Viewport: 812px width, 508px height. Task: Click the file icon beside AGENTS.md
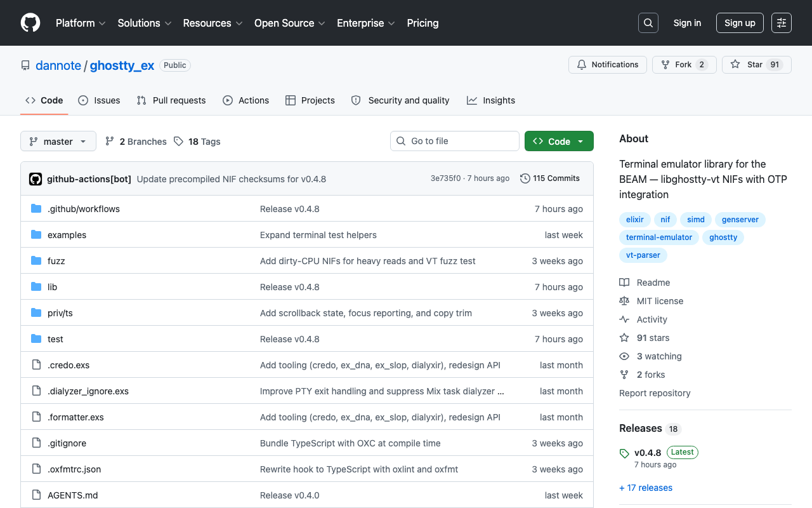(x=36, y=495)
